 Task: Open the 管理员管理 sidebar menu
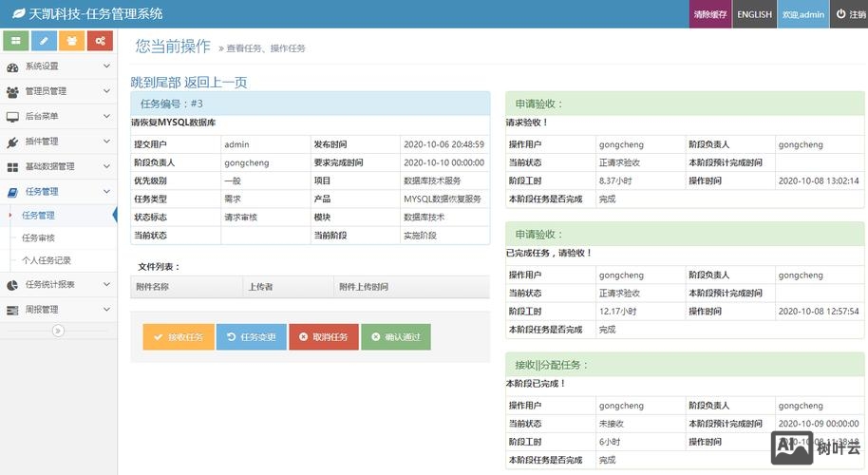coord(58,91)
